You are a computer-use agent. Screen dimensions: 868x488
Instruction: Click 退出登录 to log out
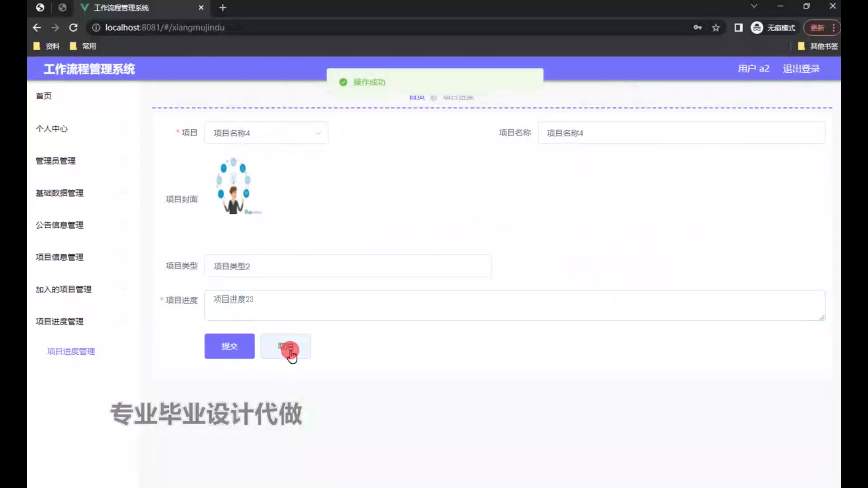coord(801,69)
